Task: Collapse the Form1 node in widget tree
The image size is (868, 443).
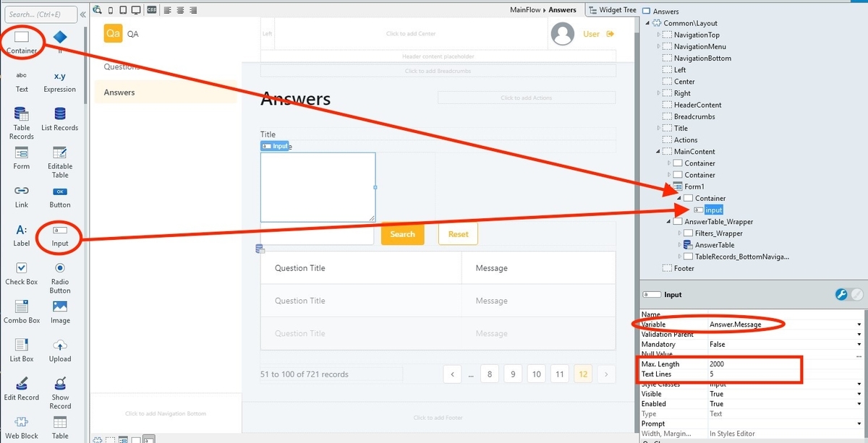Action: 668,186
